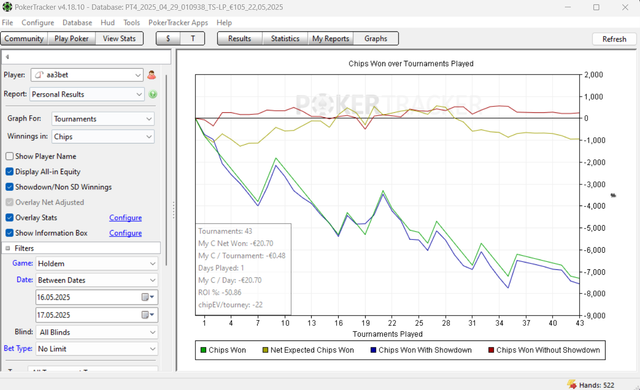This screenshot has width=640, height=390.
Task: Click the green report help icon
Action: 153,94
